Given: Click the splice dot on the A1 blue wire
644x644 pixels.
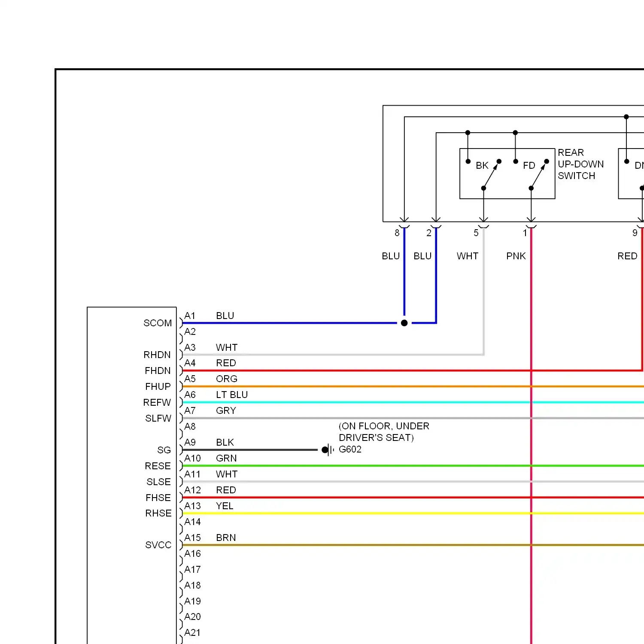Looking at the screenshot, I should [x=404, y=323].
